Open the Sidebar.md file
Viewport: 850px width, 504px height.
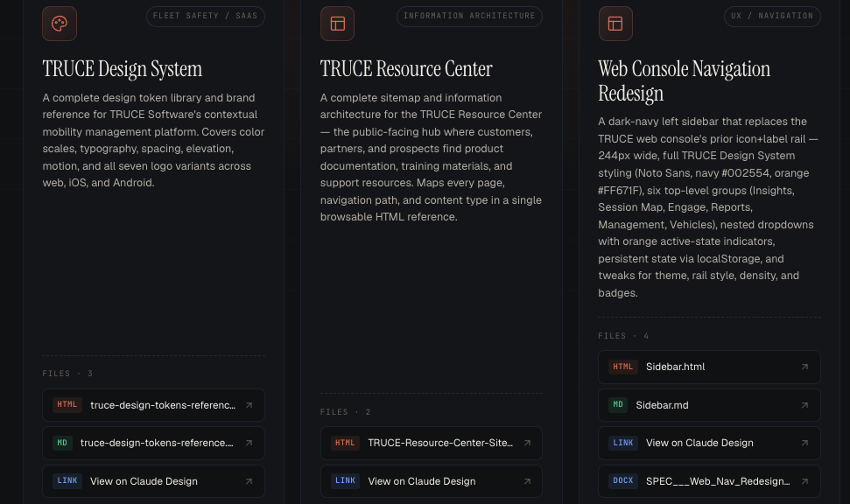coord(709,405)
